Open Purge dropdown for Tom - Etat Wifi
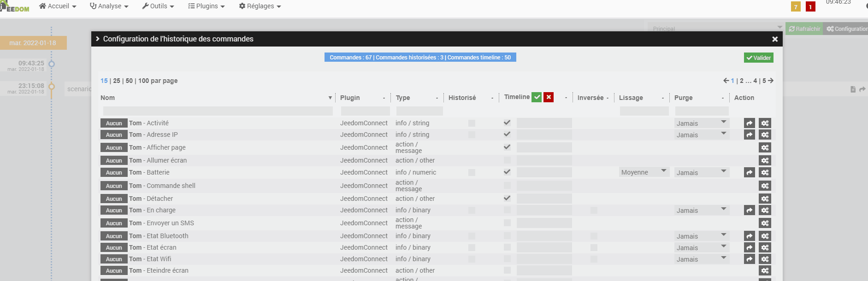 (x=702, y=259)
